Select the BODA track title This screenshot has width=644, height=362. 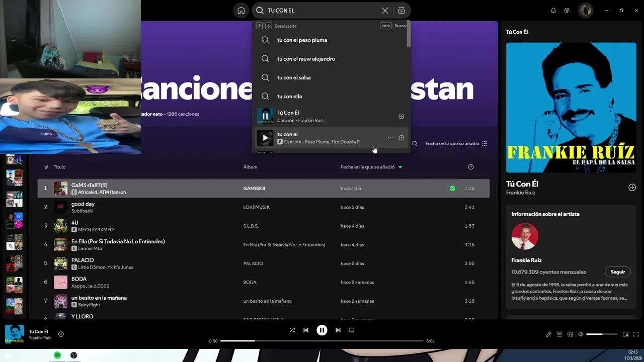[79, 279]
